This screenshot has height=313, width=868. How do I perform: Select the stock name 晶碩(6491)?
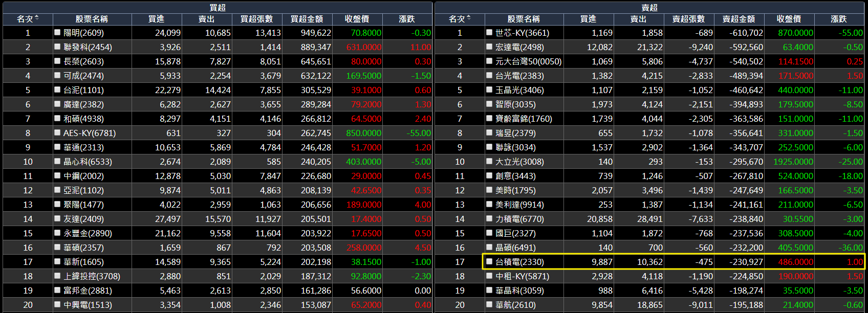pyautogui.click(x=515, y=248)
